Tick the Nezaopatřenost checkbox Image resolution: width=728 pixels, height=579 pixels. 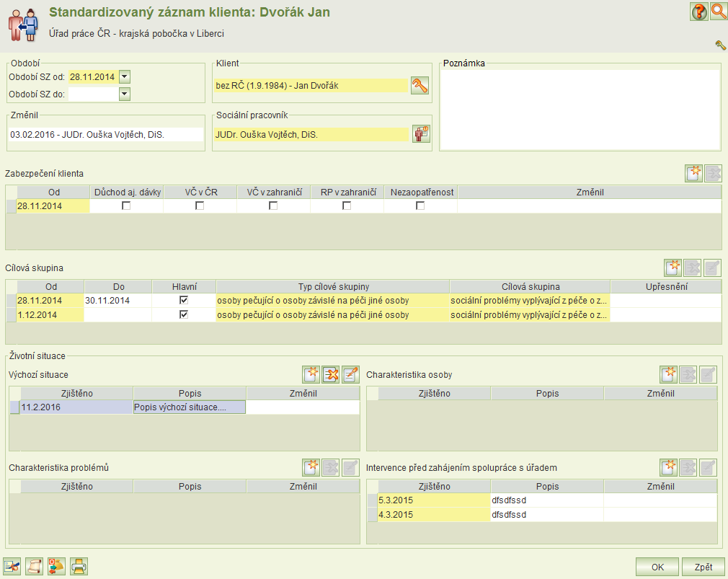pyautogui.click(x=420, y=205)
